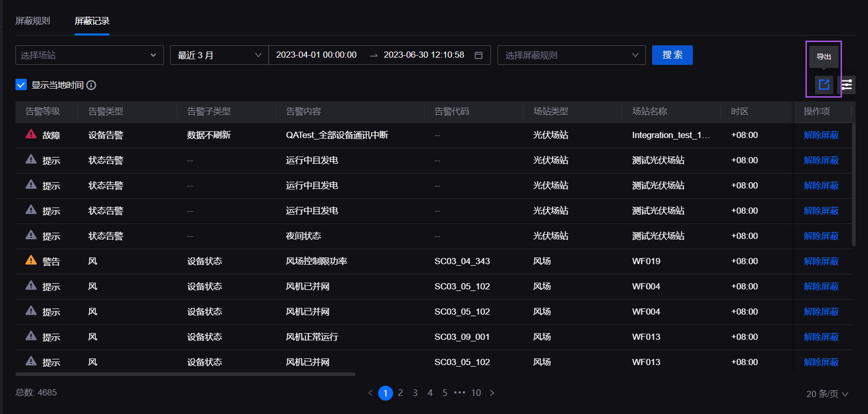Click the blue 搜索 search button
This screenshot has width=868, height=414.
tap(672, 55)
